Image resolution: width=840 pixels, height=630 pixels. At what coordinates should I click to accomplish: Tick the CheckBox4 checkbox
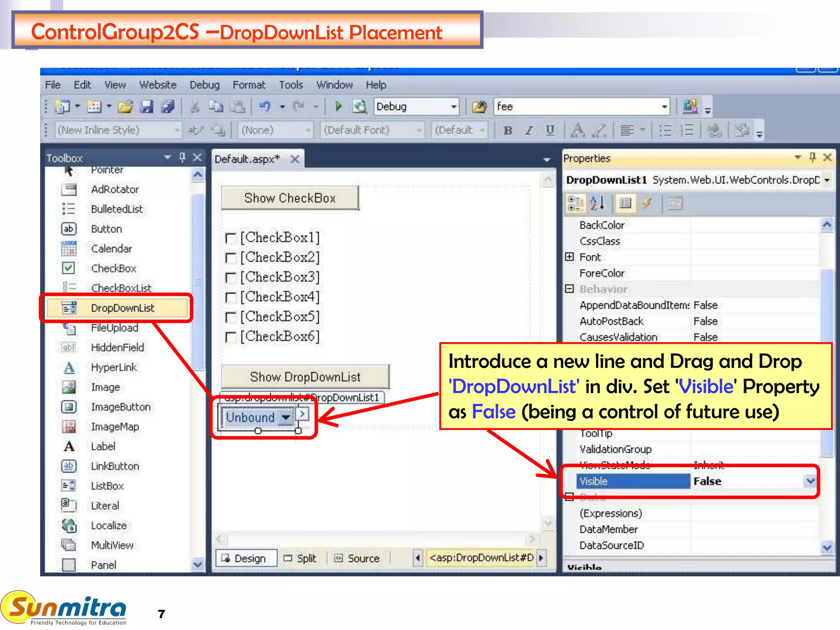[231, 297]
